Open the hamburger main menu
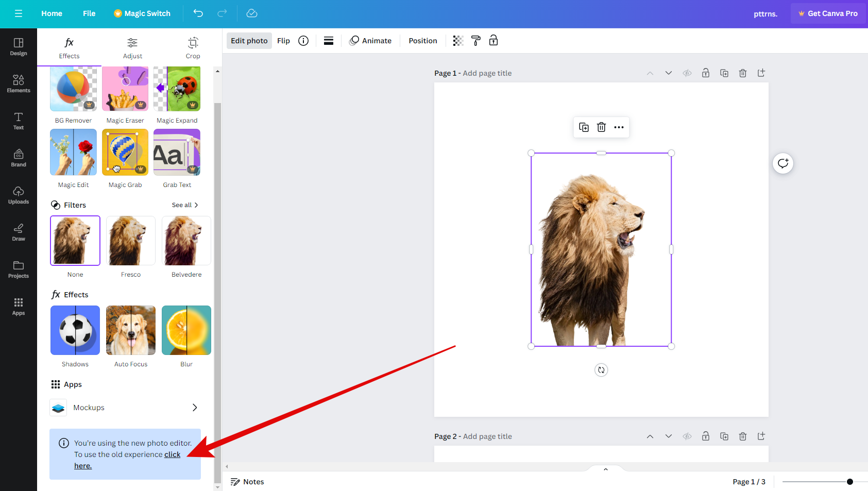868x491 pixels. [x=19, y=13]
